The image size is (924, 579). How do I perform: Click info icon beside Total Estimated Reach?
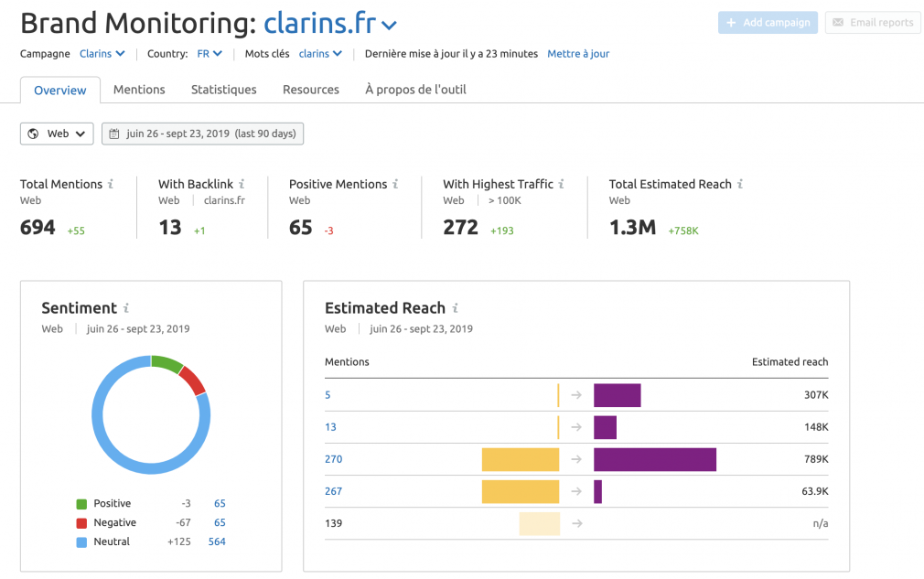[739, 185]
